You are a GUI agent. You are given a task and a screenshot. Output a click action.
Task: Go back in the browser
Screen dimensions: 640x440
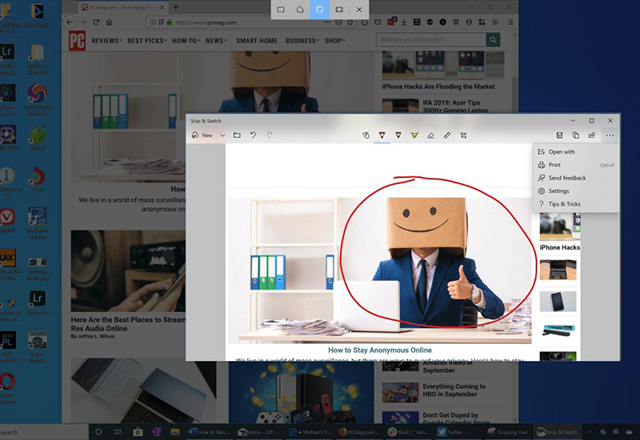70,22
